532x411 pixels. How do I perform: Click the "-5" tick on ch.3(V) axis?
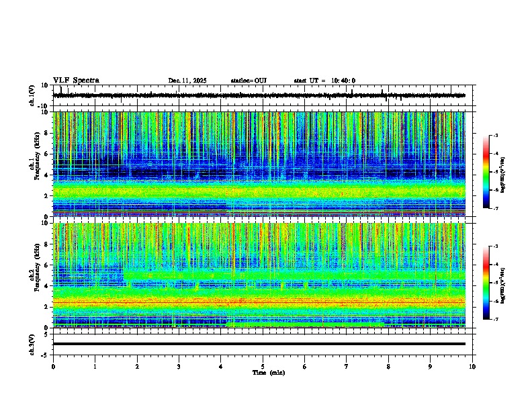click(45, 355)
